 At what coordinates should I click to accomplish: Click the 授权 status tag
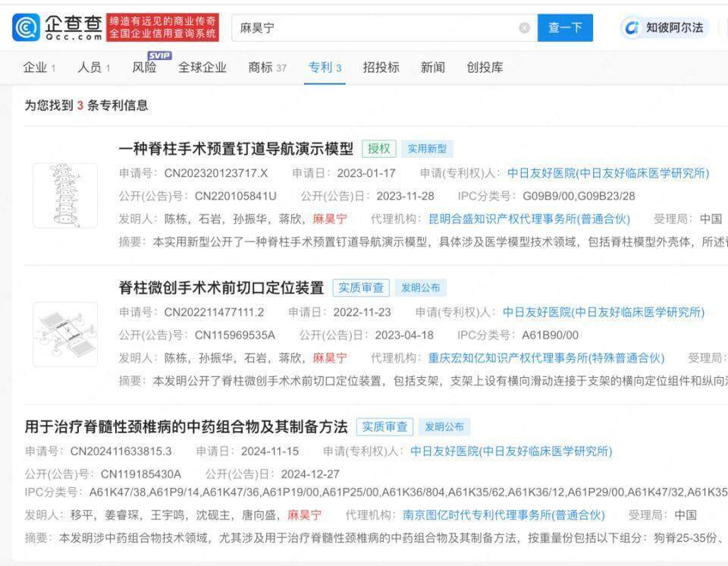379,149
